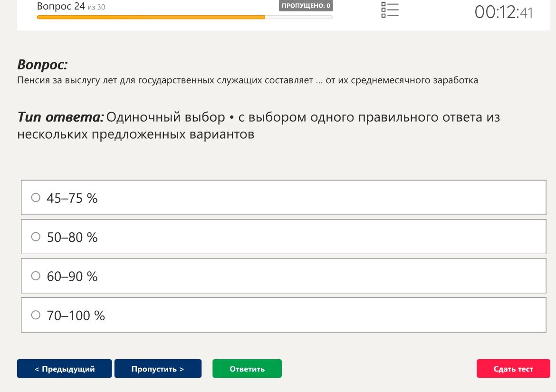The width and height of the screenshot is (556, 392).
Task: Finish test with Сдать тест
Action: pyautogui.click(x=513, y=369)
